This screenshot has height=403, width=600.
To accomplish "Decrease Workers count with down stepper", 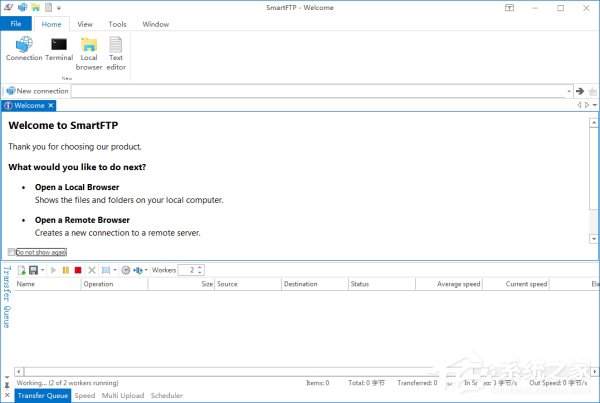I will 200,273.
